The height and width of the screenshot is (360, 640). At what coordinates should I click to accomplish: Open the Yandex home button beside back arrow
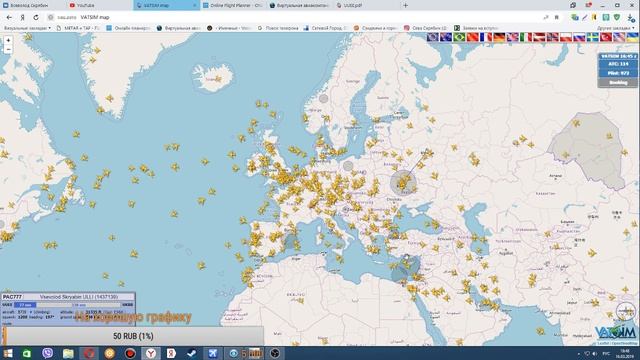pyautogui.click(x=22, y=18)
